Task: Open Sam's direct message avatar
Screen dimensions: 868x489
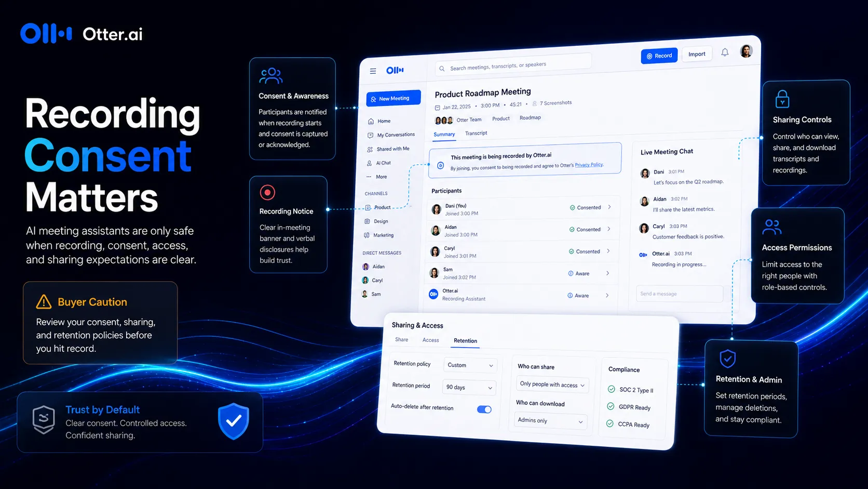Action: pos(364,294)
